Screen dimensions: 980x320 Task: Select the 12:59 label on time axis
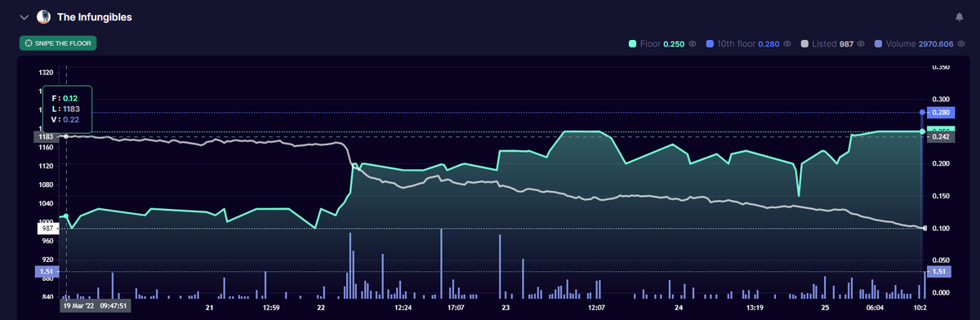(x=271, y=309)
